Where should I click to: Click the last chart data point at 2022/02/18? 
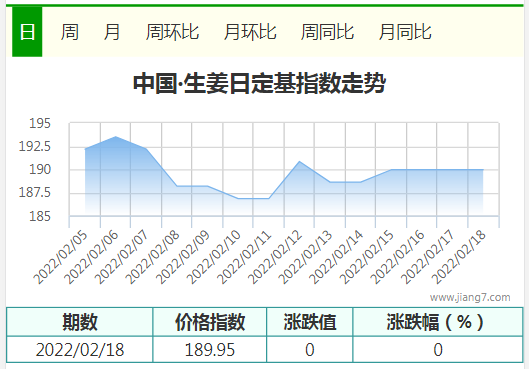click(483, 170)
